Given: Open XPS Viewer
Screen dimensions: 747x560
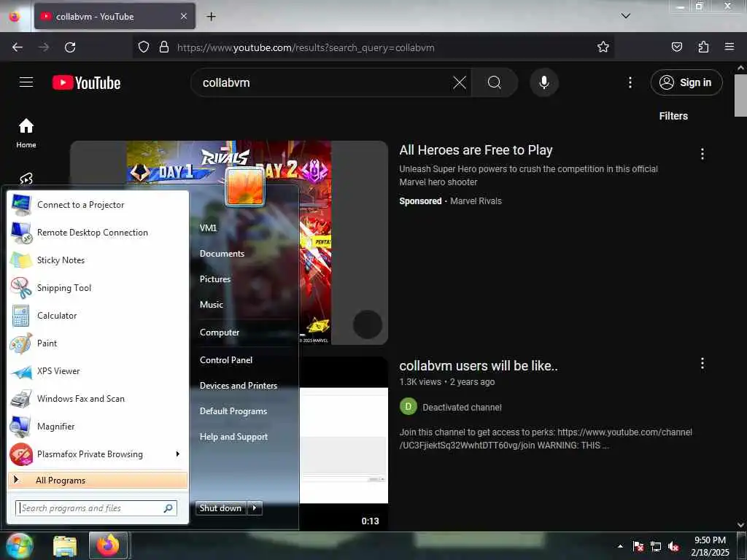Looking at the screenshot, I should coord(98,371).
